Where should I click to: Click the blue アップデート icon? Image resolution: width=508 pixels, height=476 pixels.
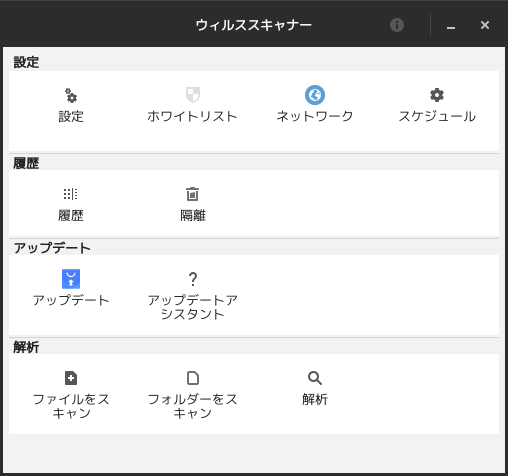pyautogui.click(x=71, y=279)
